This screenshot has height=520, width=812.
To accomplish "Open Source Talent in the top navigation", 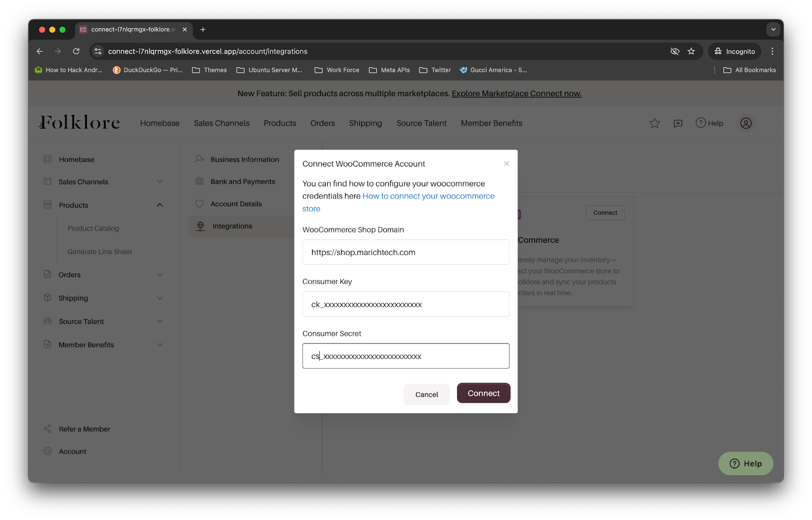I will [421, 123].
